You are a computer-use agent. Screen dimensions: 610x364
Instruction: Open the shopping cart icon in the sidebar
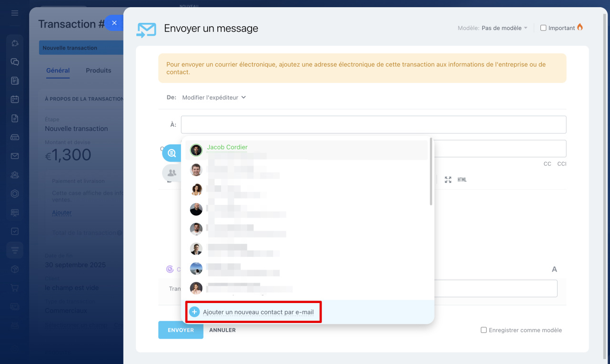click(15, 288)
